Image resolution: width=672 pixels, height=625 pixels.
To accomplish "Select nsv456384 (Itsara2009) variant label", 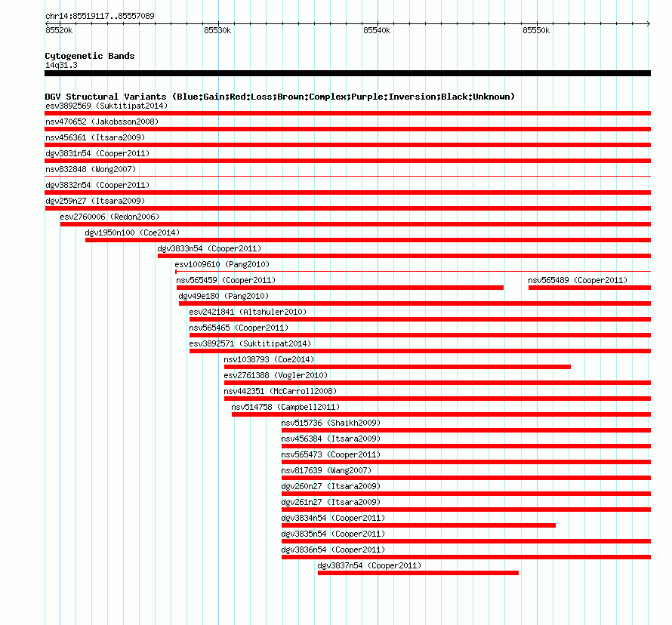I will [x=331, y=439].
